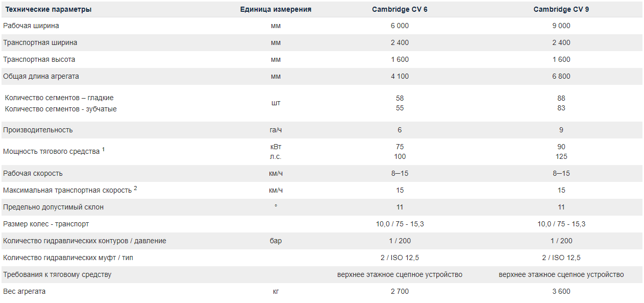Image resolution: width=644 pixels, height=303 pixels.
Task: Click the 3 600 weight value for CV 9
Action: click(x=561, y=291)
